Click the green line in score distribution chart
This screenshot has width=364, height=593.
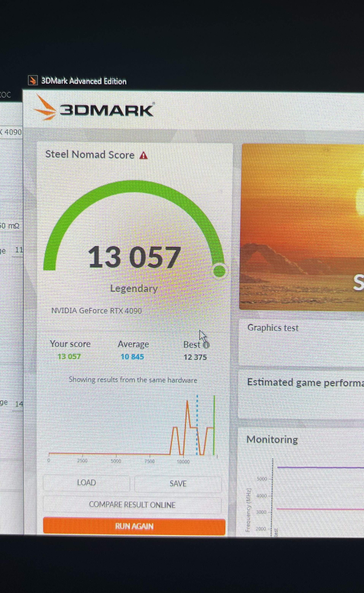214,425
